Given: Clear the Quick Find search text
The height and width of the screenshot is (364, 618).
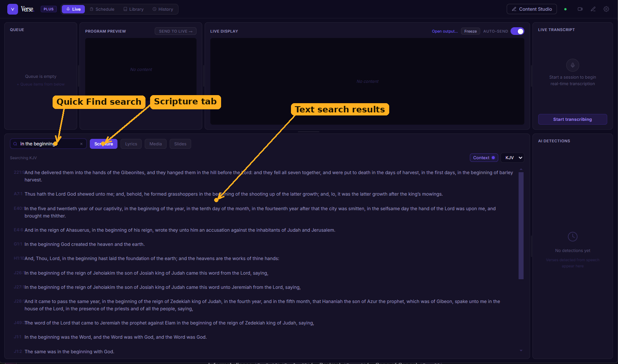Looking at the screenshot, I should [x=81, y=144].
